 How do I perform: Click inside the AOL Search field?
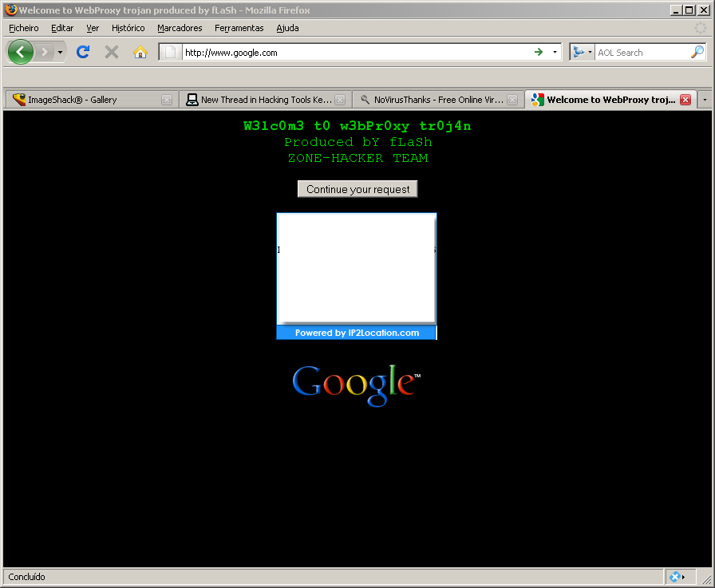(x=642, y=53)
